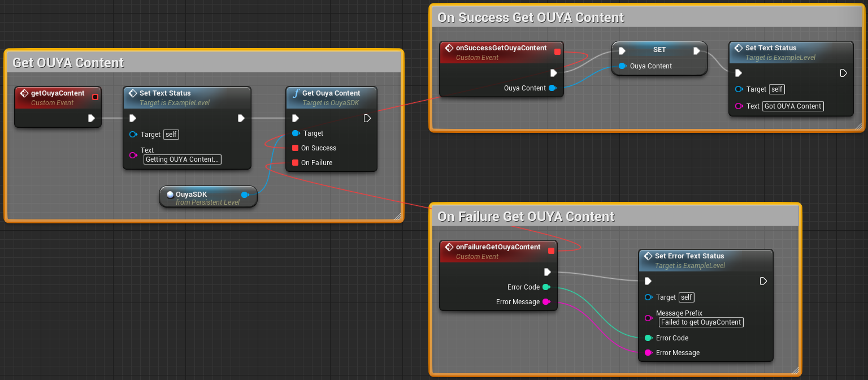The width and height of the screenshot is (868, 380).
Task: Click the getOuyaContent custom event icon
Action: [24, 93]
